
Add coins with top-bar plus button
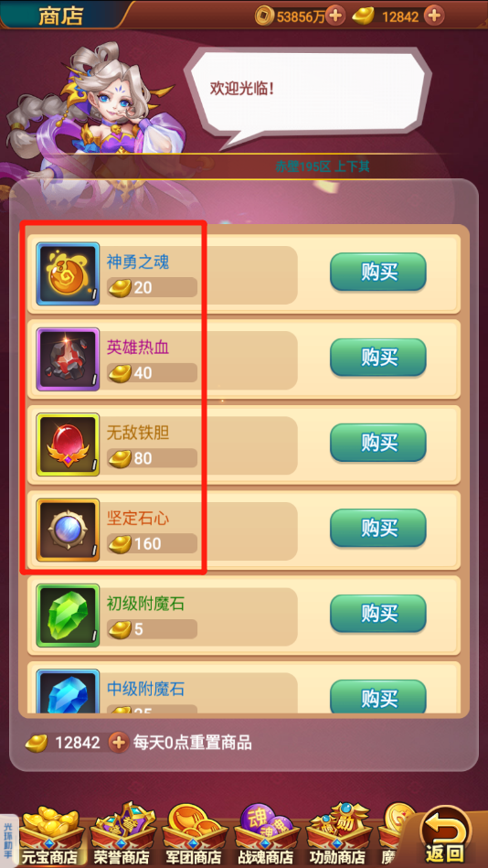tap(335, 16)
